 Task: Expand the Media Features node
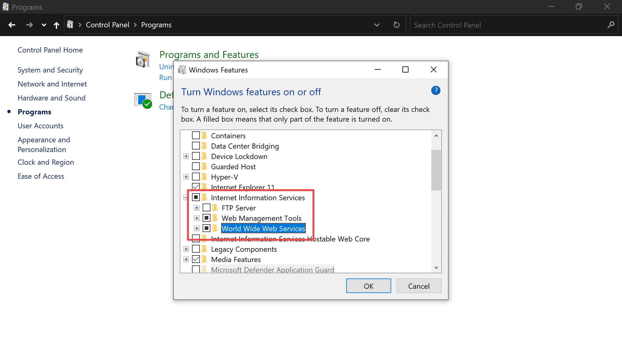click(186, 260)
